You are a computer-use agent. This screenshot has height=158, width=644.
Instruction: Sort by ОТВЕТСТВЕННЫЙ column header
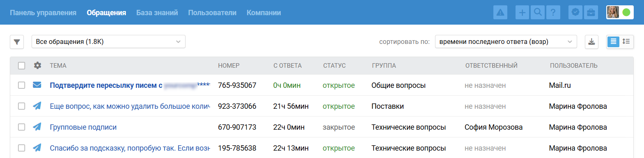point(491,66)
